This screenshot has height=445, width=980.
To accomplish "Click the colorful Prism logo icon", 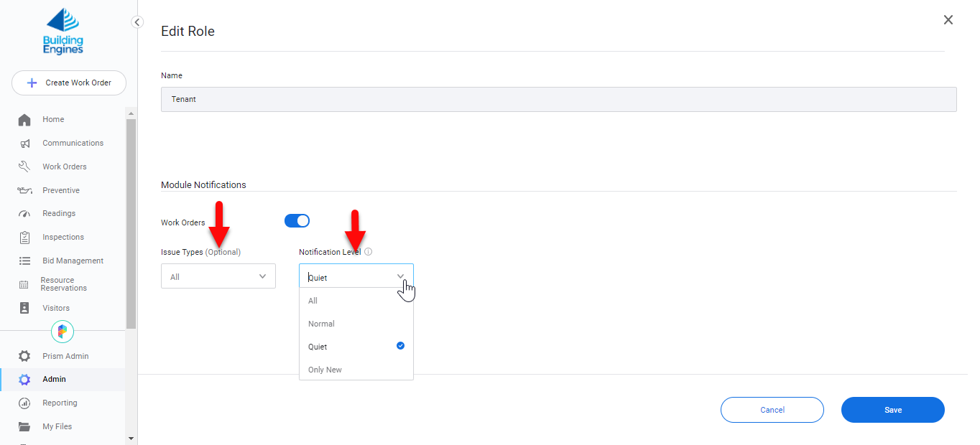I will 63,331.
